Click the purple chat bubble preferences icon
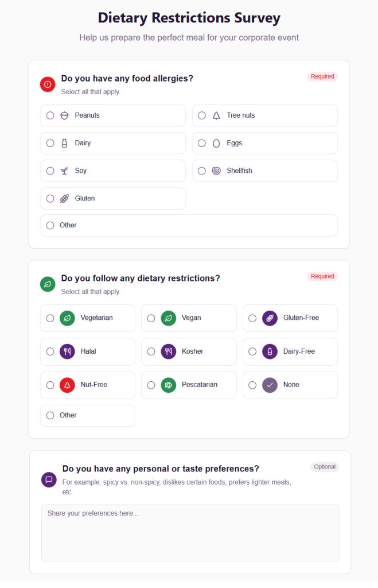The image size is (378, 588). pos(49,479)
